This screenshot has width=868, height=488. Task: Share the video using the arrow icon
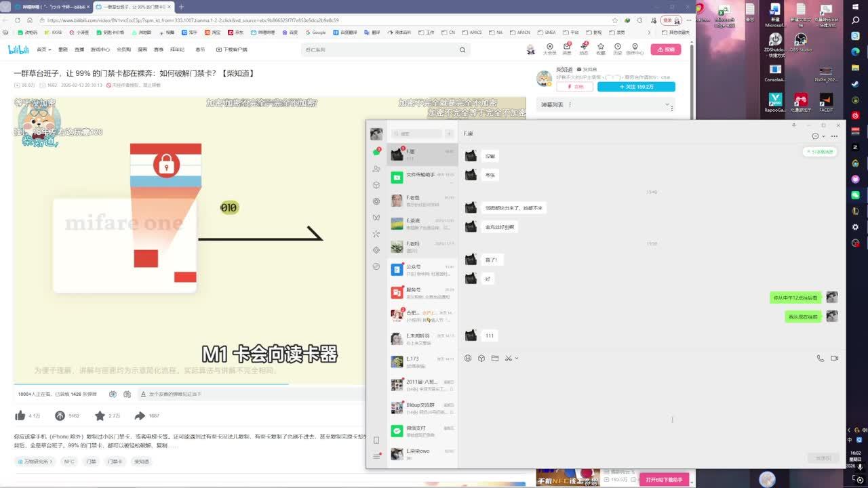(140, 415)
